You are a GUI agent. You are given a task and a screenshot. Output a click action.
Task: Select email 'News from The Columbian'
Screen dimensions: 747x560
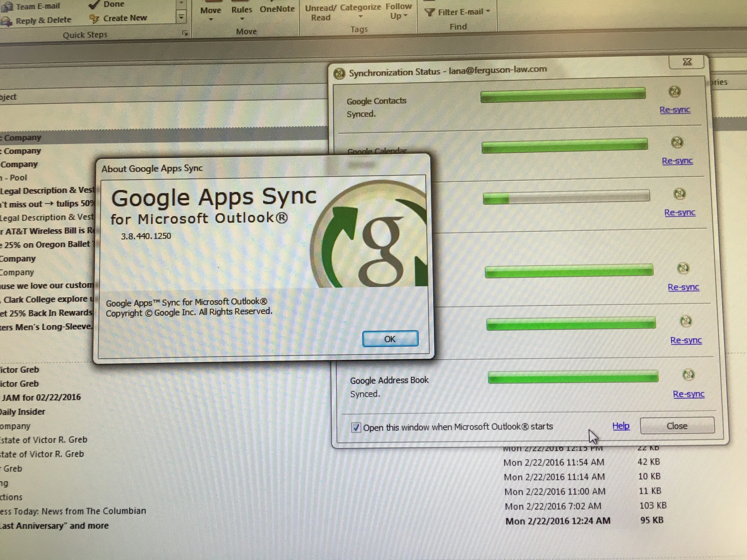tap(73, 511)
